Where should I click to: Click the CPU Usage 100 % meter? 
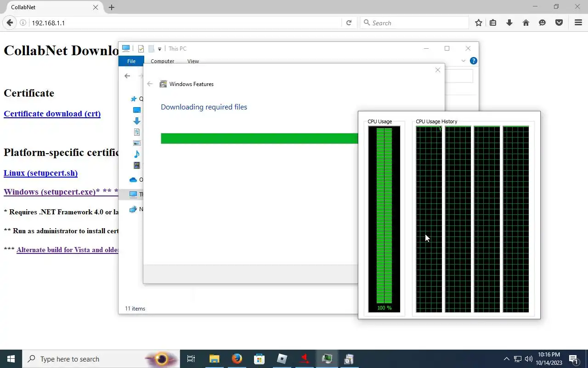pyautogui.click(x=384, y=219)
